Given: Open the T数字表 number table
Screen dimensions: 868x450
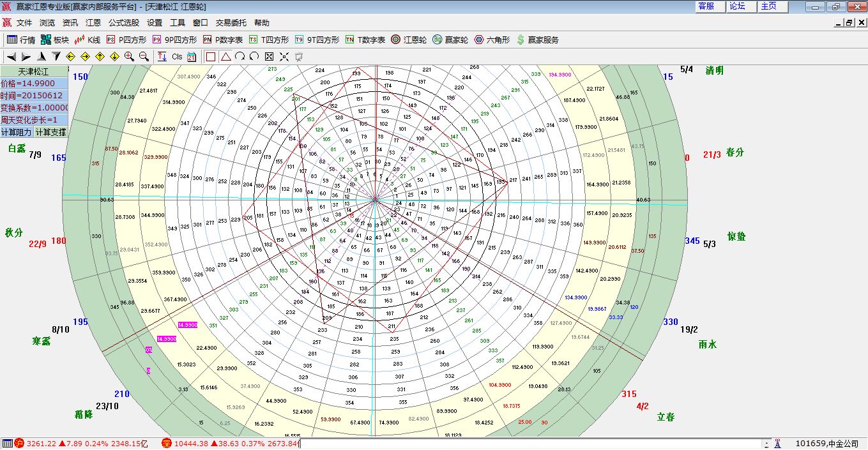Looking at the screenshot, I should (x=365, y=40).
